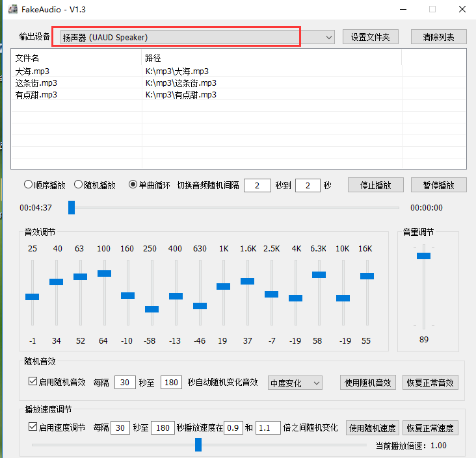Click the speed interval minimum field 30
476x458 pixels.
pyautogui.click(x=120, y=427)
